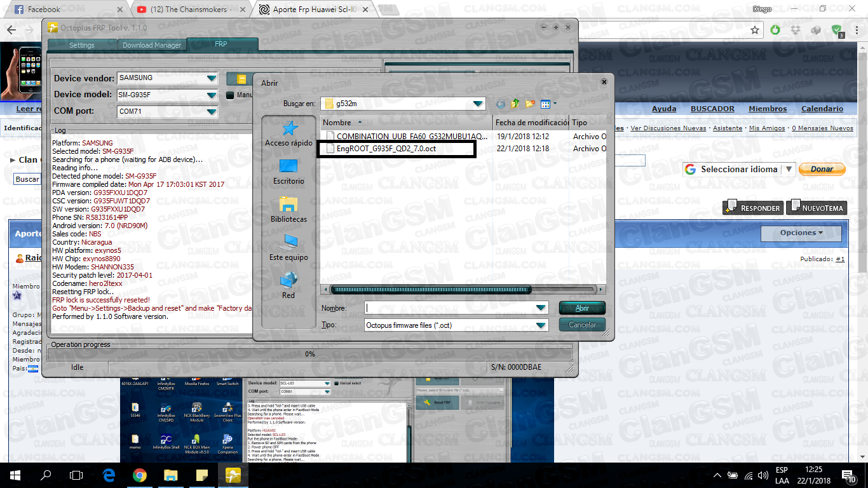The height and width of the screenshot is (488, 868).
Task: Switch to Settings tab in Octoplus
Action: tap(81, 45)
